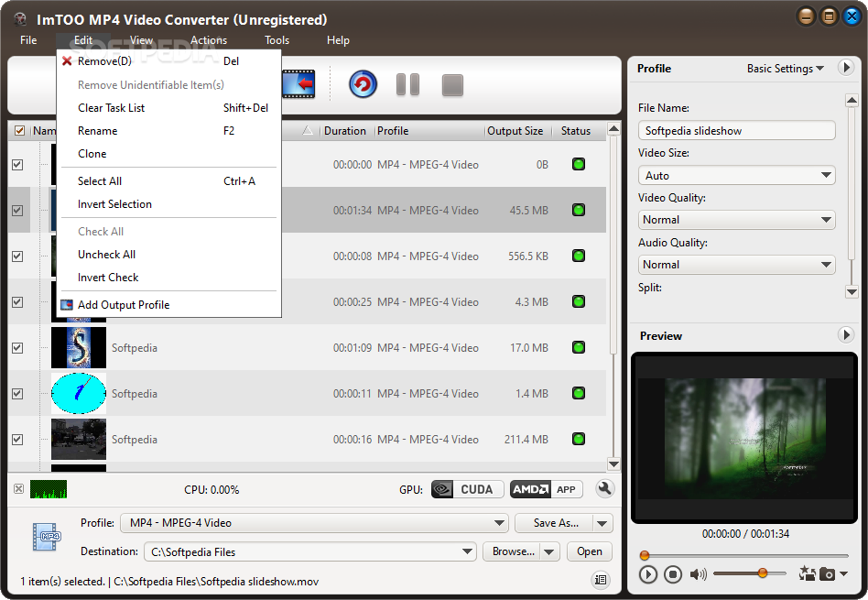Screen dimensions: 868x600
Task: Open the Video Size Auto dropdown
Action: 736,175
